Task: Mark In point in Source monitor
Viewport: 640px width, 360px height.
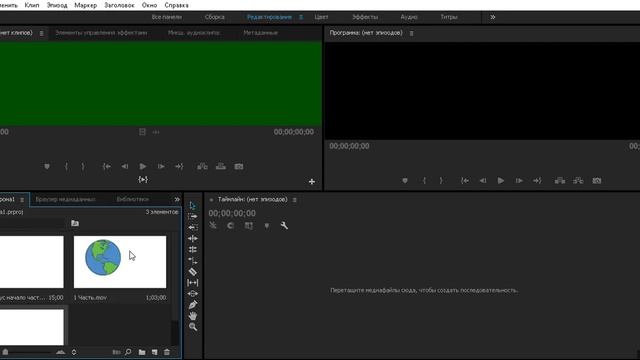Action: [66, 167]
